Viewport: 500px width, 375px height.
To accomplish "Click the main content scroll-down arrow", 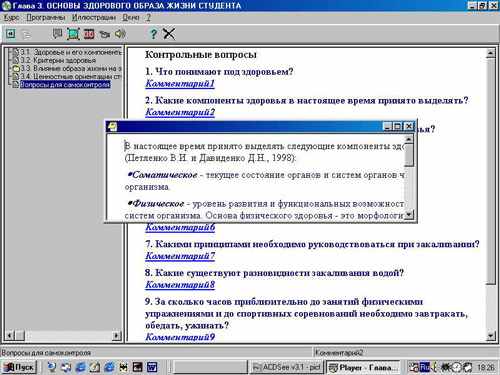I will [491, 336].
